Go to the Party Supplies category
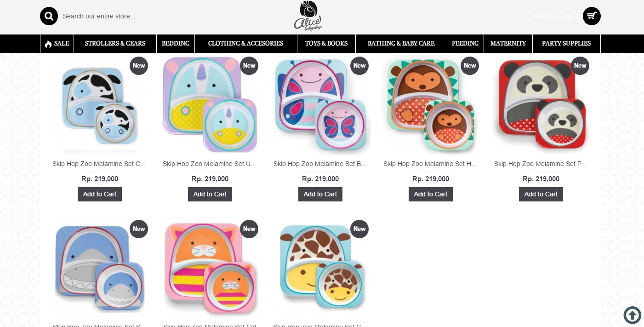 point(566,44)
